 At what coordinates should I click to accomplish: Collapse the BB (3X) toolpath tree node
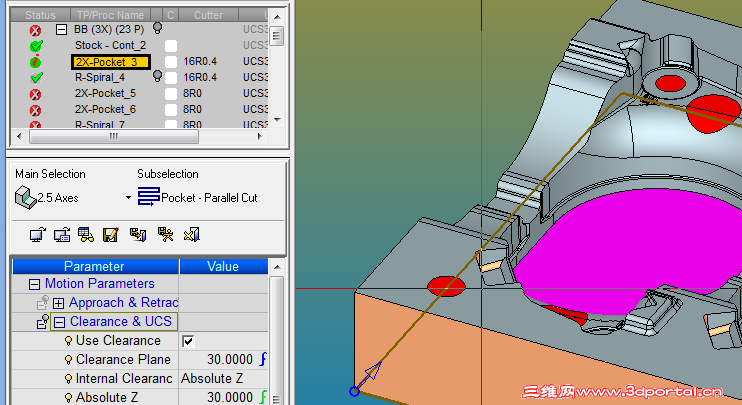pyautogui.click(x=61, y=29)
